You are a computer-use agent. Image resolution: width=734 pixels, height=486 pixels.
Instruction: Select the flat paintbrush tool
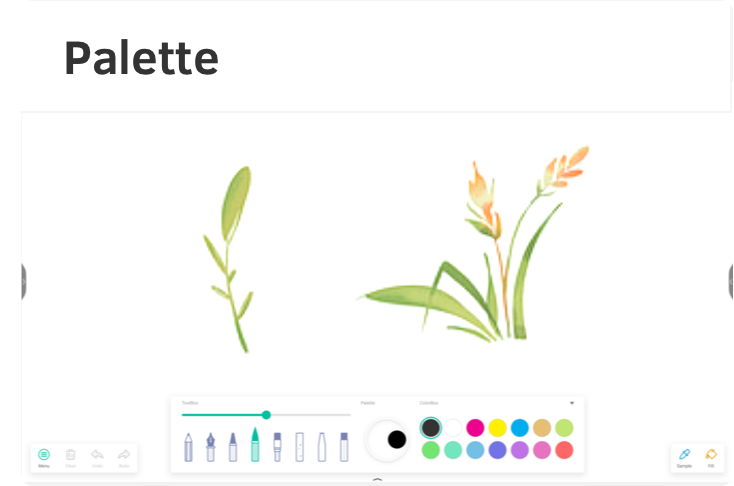pos(277,446)
